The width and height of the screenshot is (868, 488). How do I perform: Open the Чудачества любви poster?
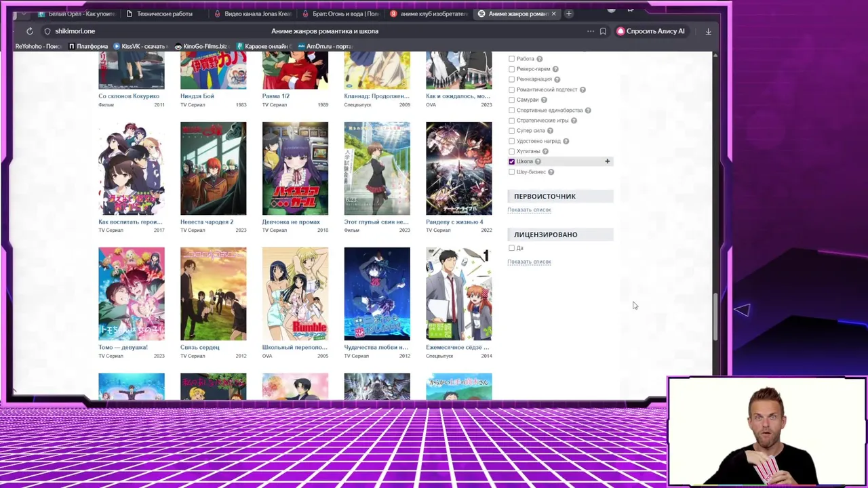pyautogui.click(x=376, y=294)
